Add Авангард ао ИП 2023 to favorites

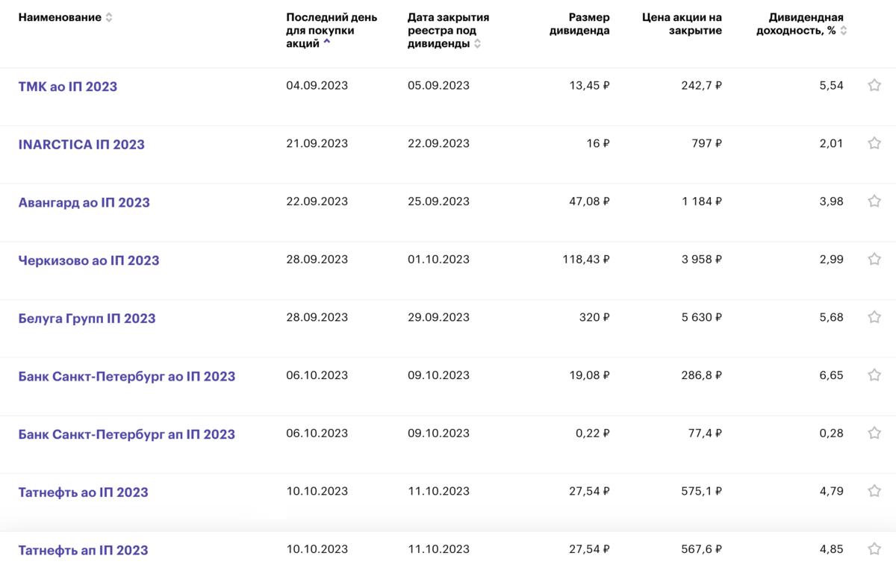tap(874, 201)
